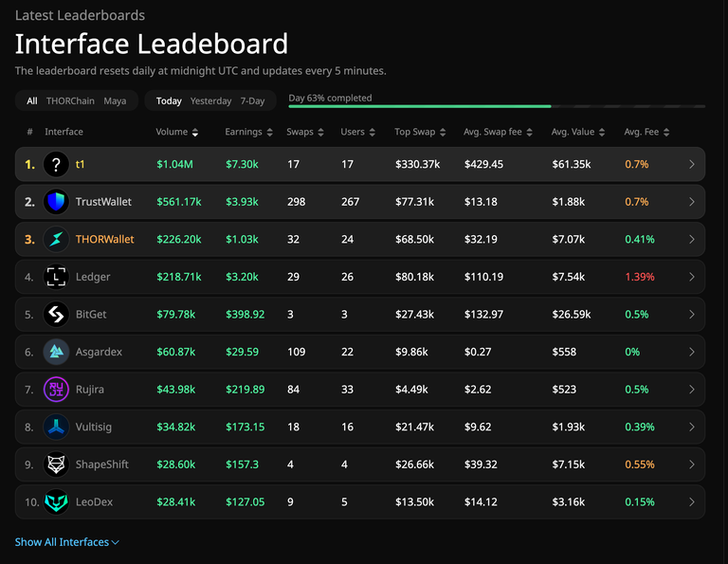The image size is (728, 564).
Task: Click t1 avg value $61.35k
Action: click(572, 164)
